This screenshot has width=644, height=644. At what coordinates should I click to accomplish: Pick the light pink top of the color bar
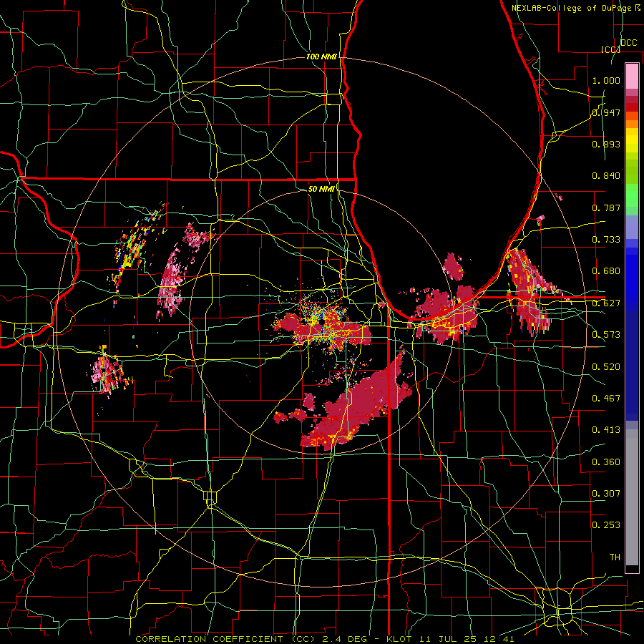pyautogui.click(x=632, y=76)
